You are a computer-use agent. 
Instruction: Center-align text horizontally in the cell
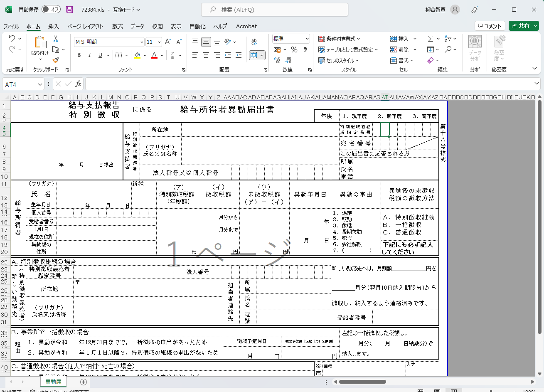206,55
